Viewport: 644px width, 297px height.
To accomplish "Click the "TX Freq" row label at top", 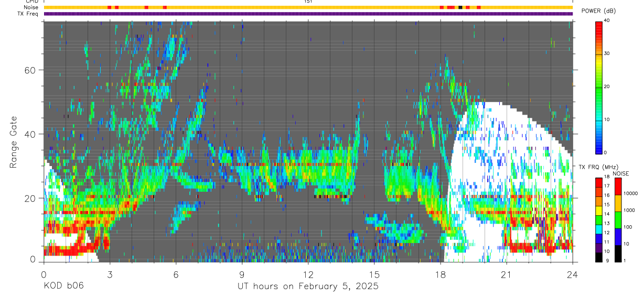I will [29, 14].
